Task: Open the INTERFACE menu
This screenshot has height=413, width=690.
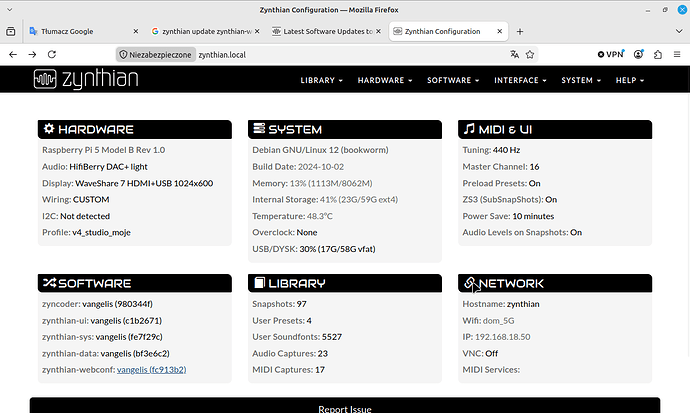Action: pos(520,80)
